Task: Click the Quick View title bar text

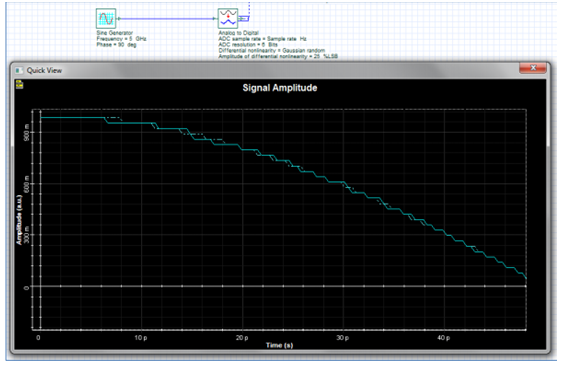Action: pos(44,70)
